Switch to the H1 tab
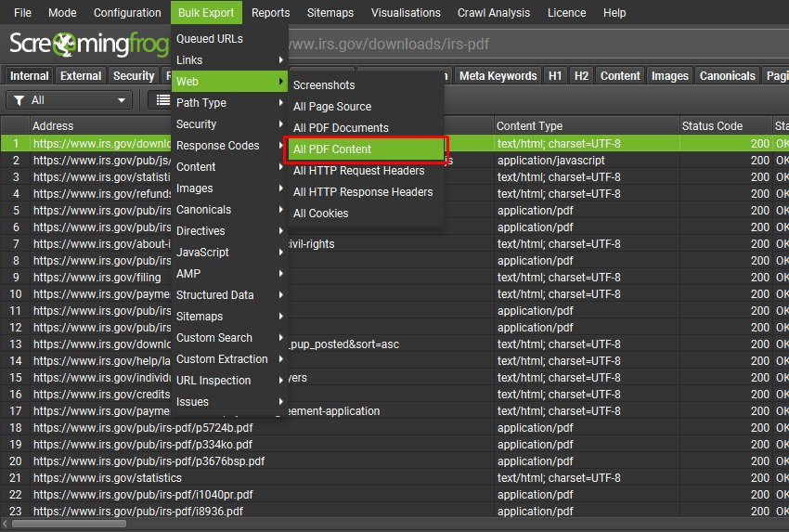 click(x=555, y=76)
